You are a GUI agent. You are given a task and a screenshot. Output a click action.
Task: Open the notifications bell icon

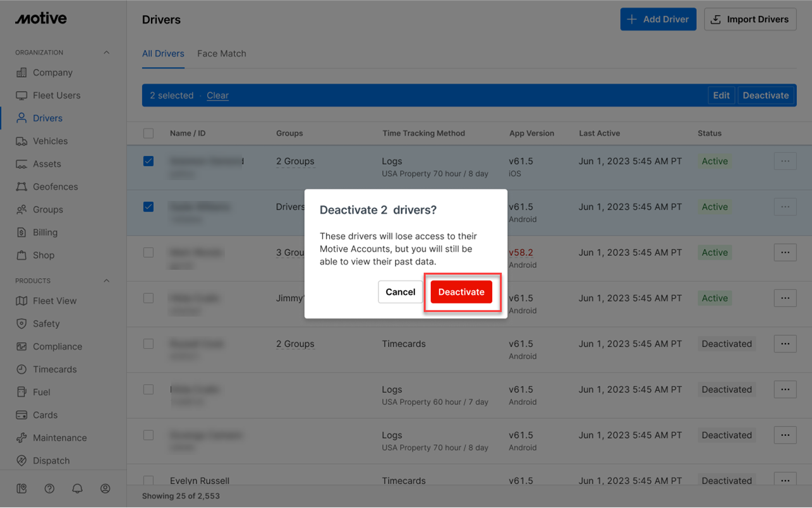(77, 488)
